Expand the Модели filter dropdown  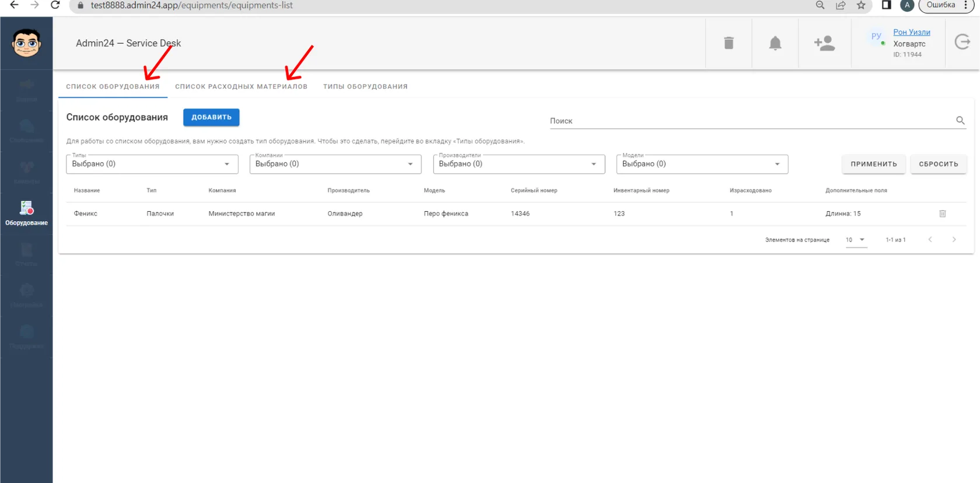coord(702,164)
